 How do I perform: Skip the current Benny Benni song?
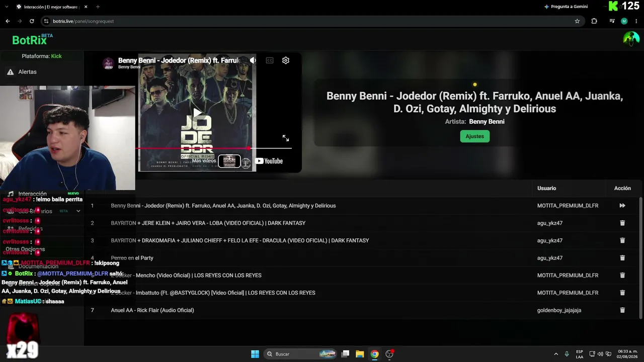pyautogui.click(x=622, y=206)
